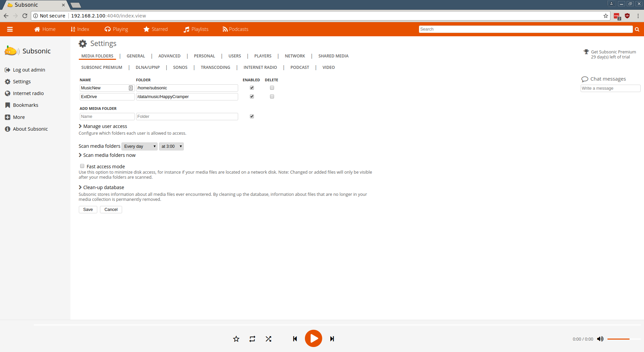Check Delete for ExtDrive folder
The width and height of the screenshot is (644, 352).
tap(272, 97)
